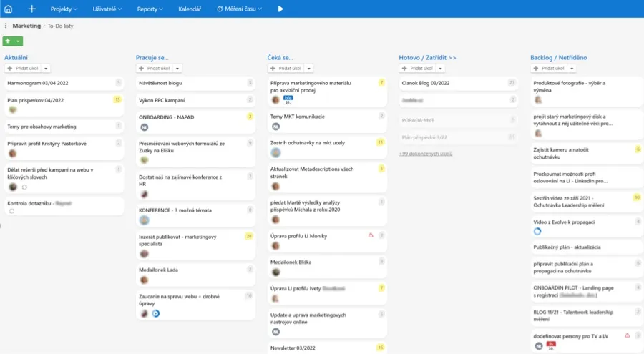644x354 pixels.
Task: Show the +99 dokončených úkolů link
Action: [x=426, y=154]
